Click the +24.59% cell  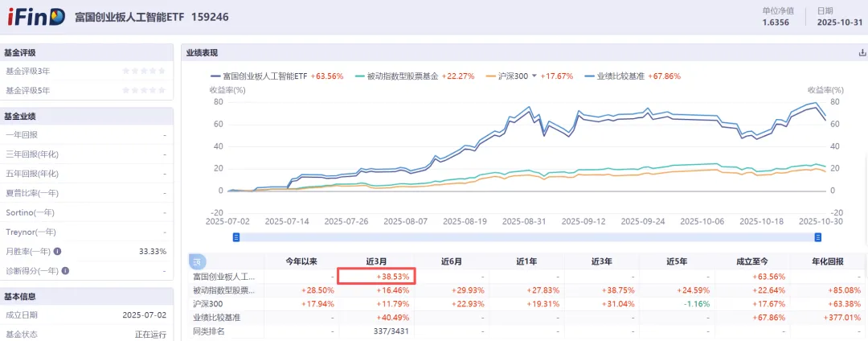(693, 290)
